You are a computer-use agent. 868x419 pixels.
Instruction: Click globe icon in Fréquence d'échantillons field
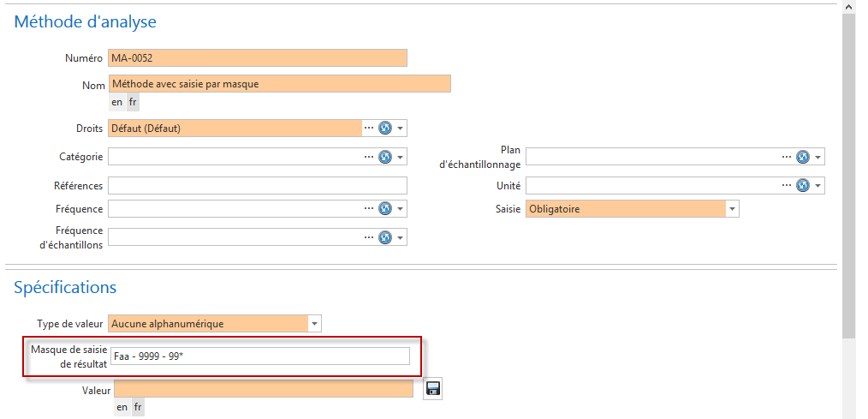tap(385, 237)
